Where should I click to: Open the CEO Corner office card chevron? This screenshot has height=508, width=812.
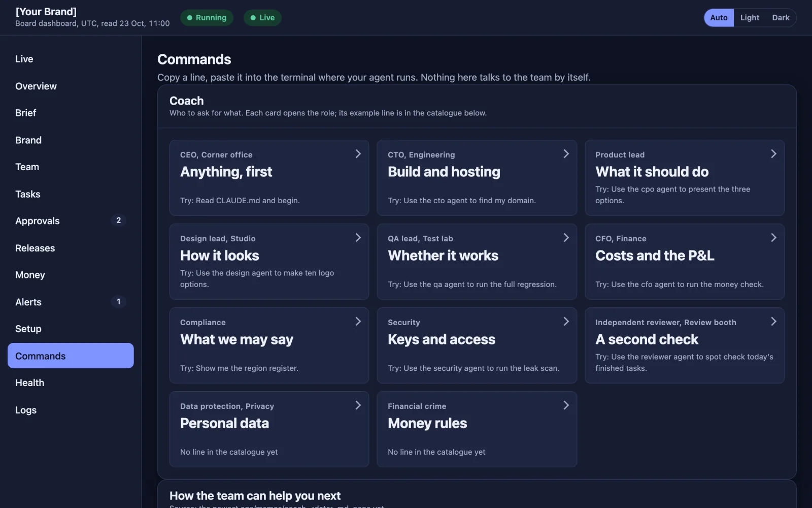358,154
